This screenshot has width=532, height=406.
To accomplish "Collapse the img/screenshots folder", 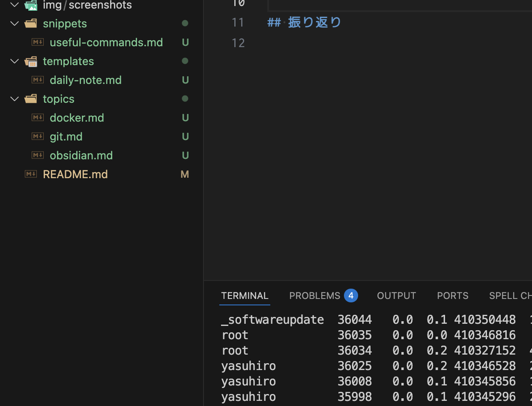I will point(14,6).
